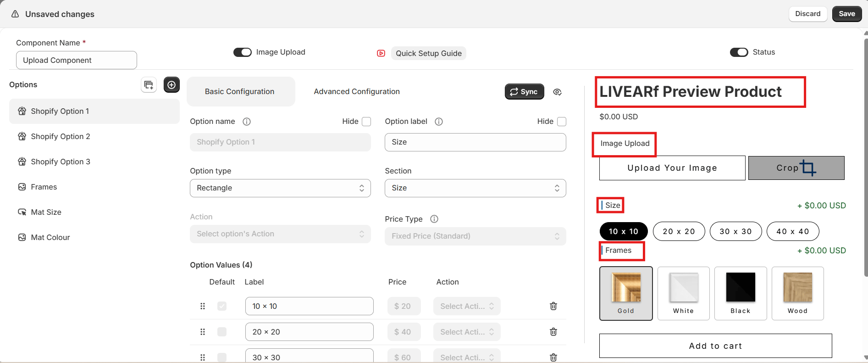Click the info icon next to Option label

click(x=439, y=122)
